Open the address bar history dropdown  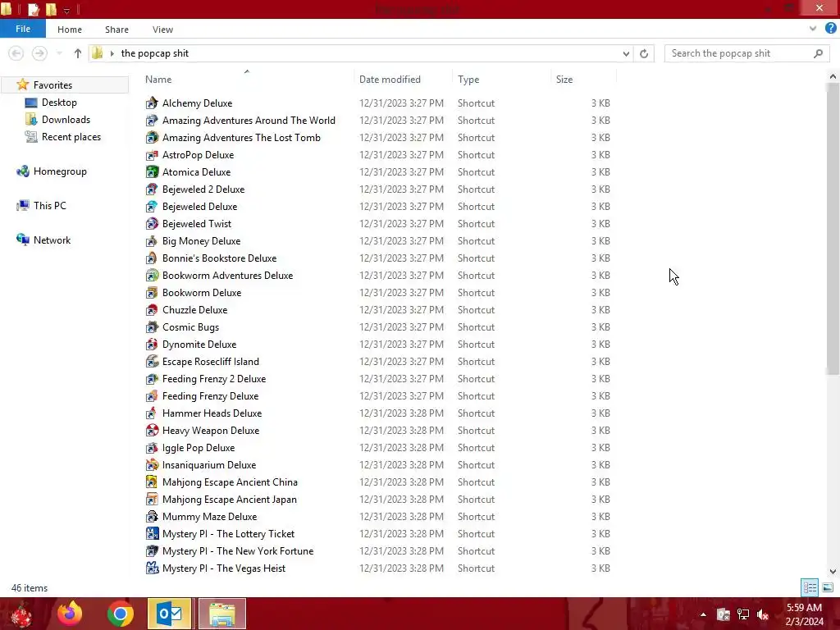[x=626, y=53]
